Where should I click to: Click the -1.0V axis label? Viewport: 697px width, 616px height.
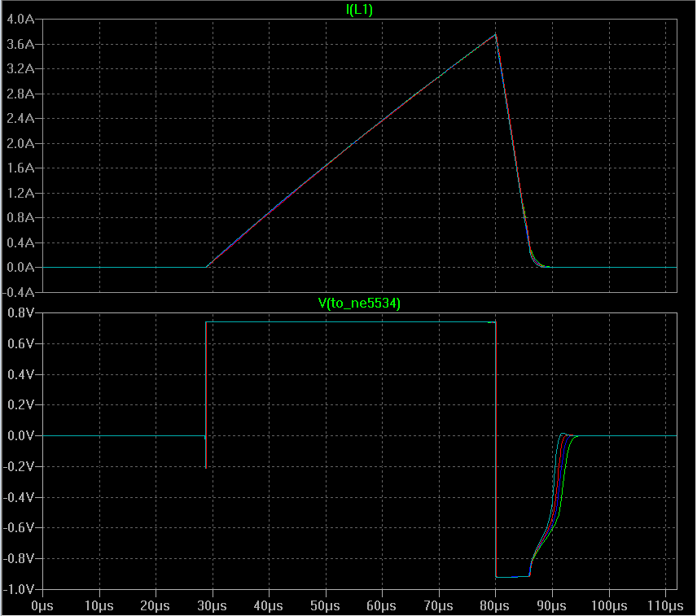pos(19,589)
